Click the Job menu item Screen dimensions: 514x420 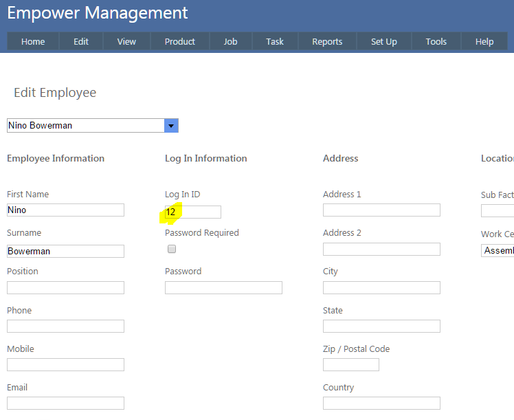[231, 41]
